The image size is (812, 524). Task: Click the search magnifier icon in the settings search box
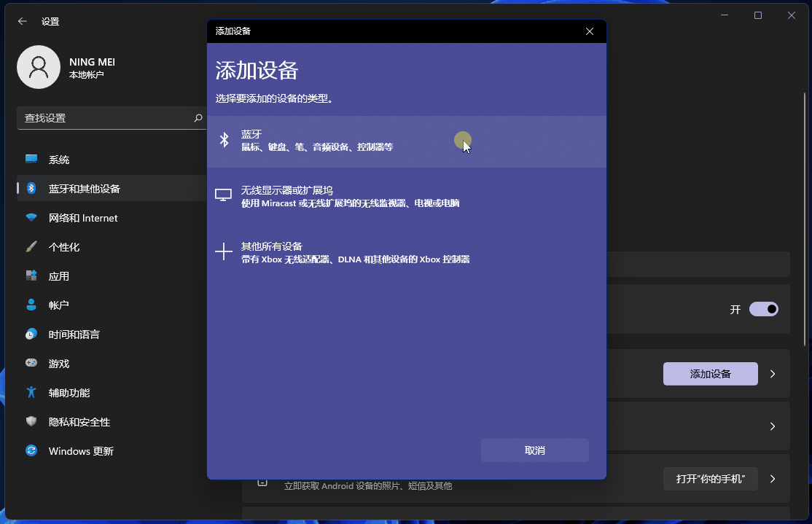coord(198,118)
